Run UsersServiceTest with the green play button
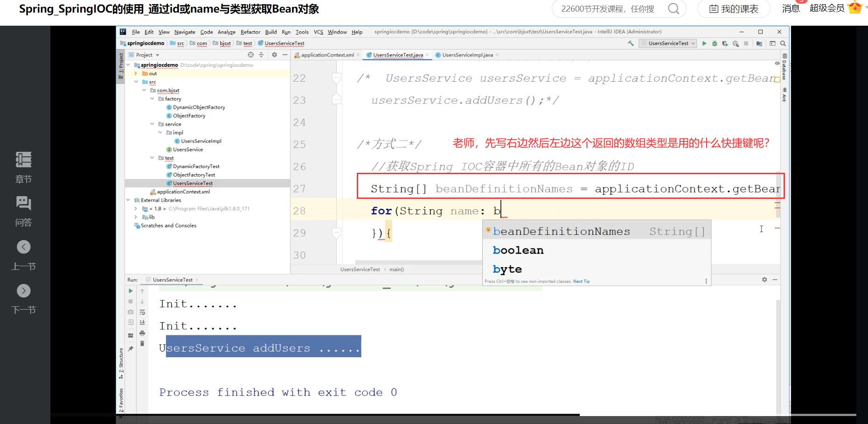The height and width of the screenshot is (424, 868). click(704, 43)
